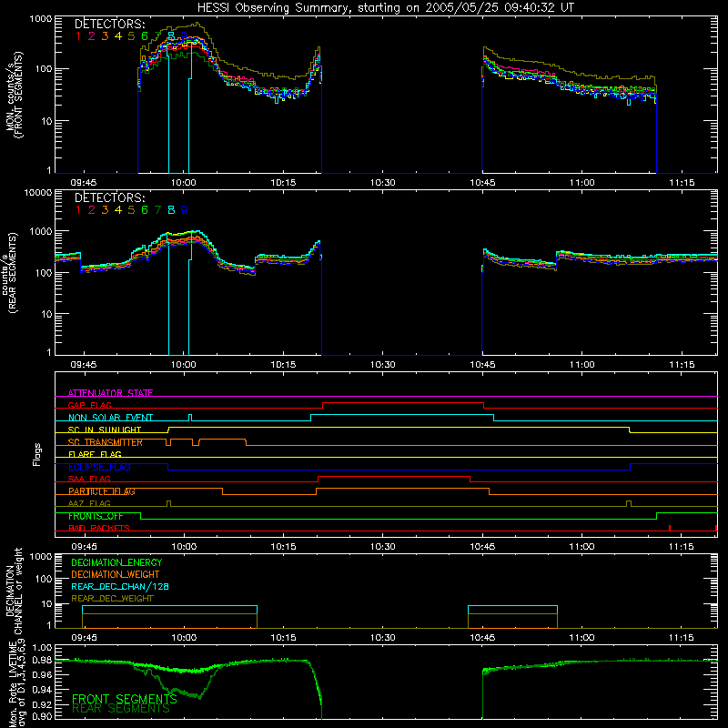728x728 pixels.
Task: Click the REAR_DEC_CHAN/128 legend entry
Action: coord(120,586)
